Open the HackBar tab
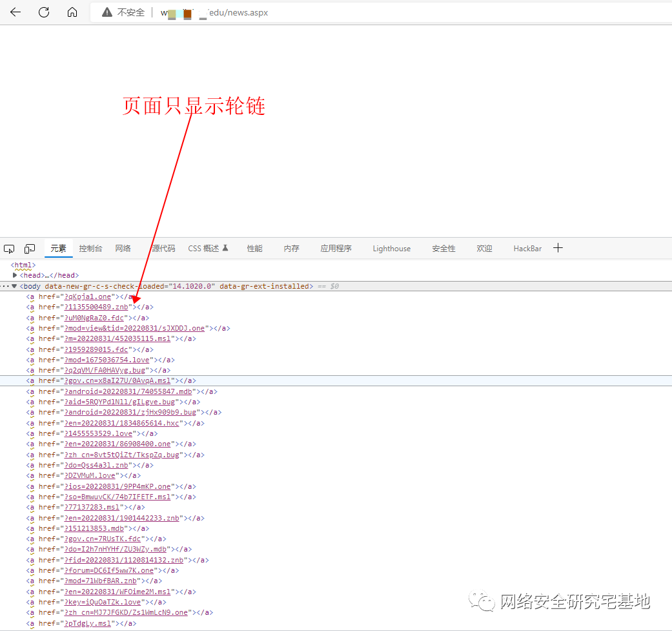 tap(527, 249)
